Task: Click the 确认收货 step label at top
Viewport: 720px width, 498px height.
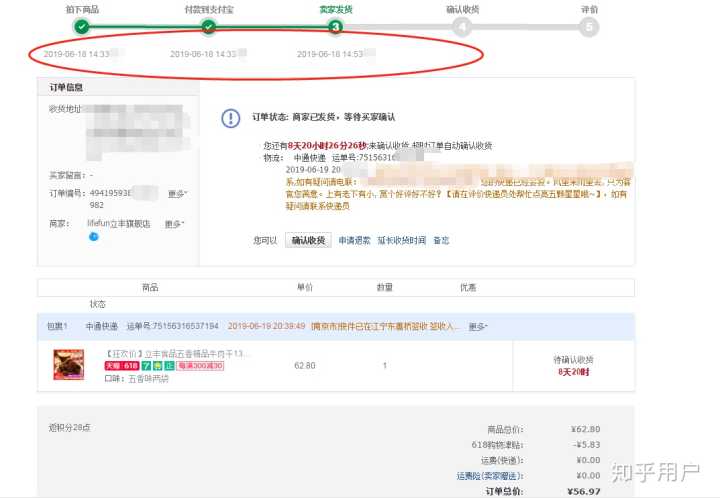Action: (462, 9)
